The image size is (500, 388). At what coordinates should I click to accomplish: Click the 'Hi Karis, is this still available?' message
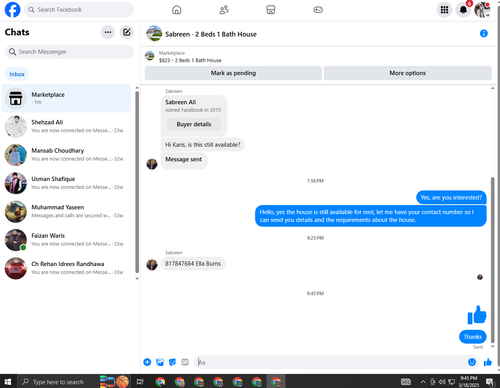coord(203,145)
